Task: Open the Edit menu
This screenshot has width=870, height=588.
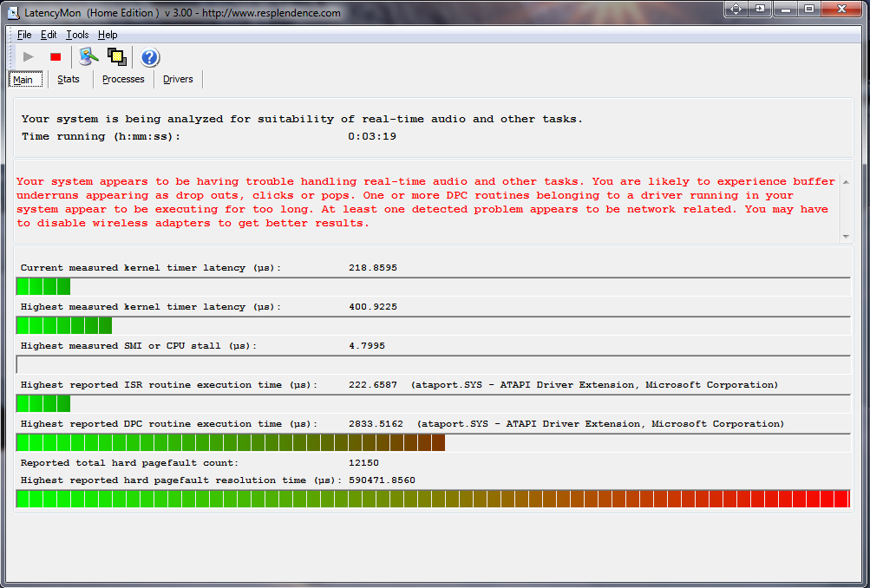Action: point(49,35)
